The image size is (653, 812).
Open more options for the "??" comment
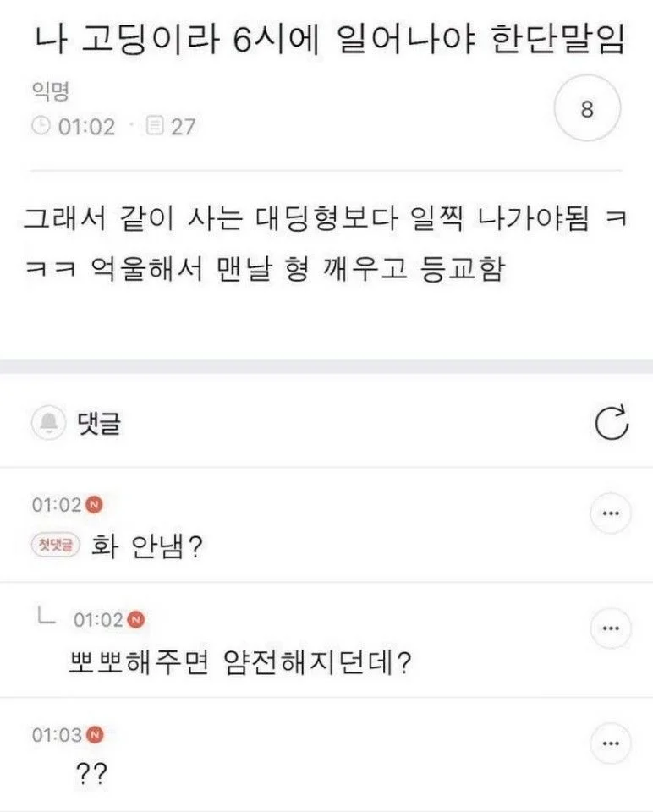(x=610, y=743)
